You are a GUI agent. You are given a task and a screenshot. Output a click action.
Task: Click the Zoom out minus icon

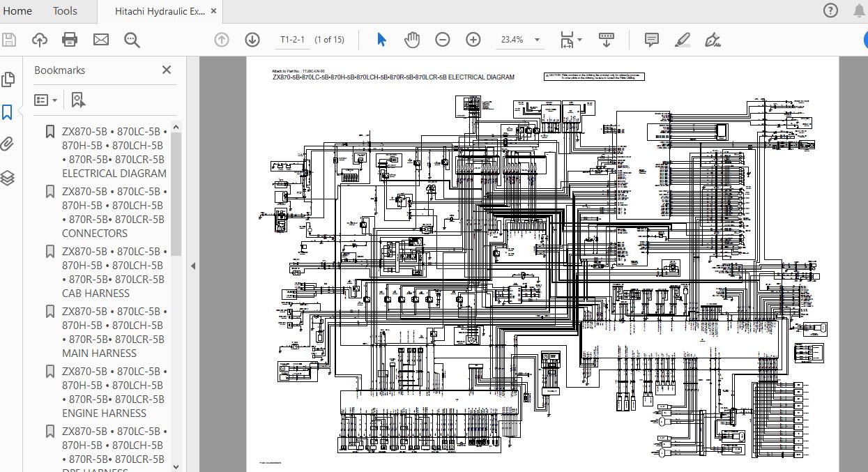point(443,40)
